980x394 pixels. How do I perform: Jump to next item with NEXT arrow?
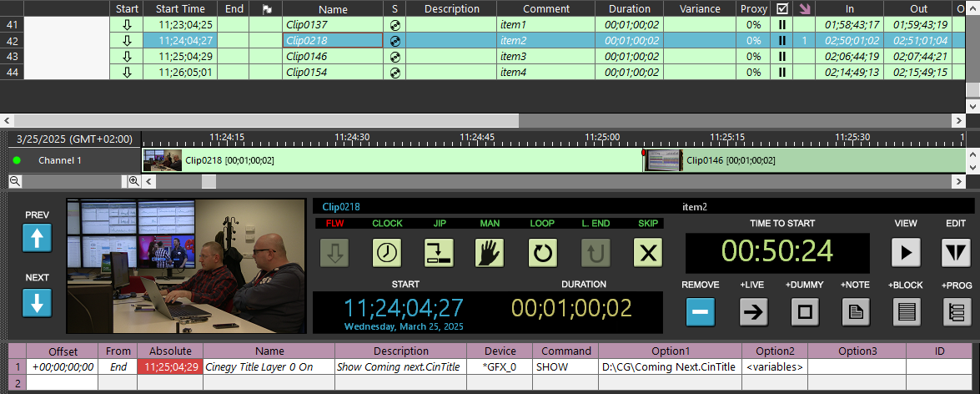(37, 302)
